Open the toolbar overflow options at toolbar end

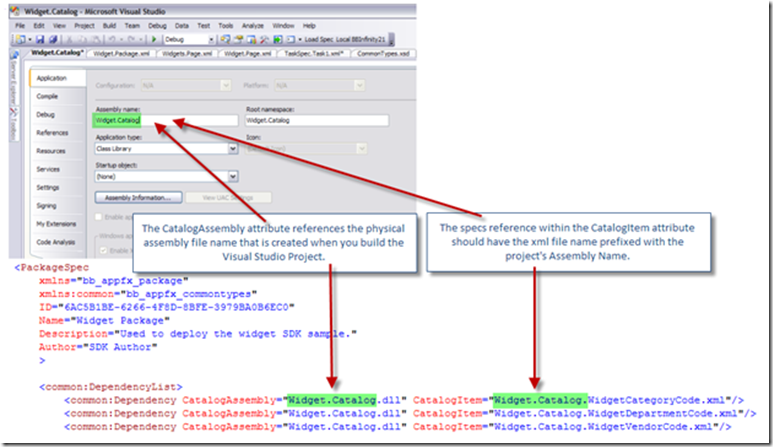pyautogui.click(x=391, y=39)
